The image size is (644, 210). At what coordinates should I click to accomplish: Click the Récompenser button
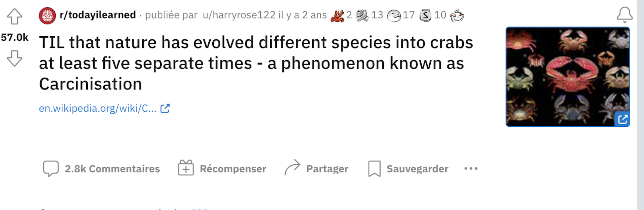(x=222, y=168)
